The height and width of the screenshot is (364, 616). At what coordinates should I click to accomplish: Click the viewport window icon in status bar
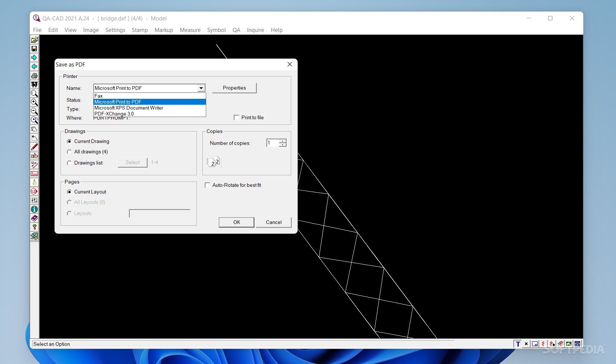535,344
